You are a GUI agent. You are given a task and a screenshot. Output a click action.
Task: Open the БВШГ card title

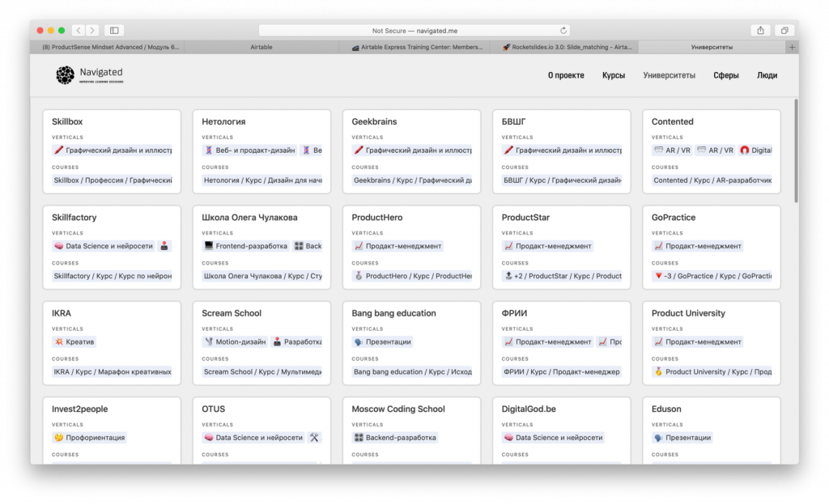(513, 121)
